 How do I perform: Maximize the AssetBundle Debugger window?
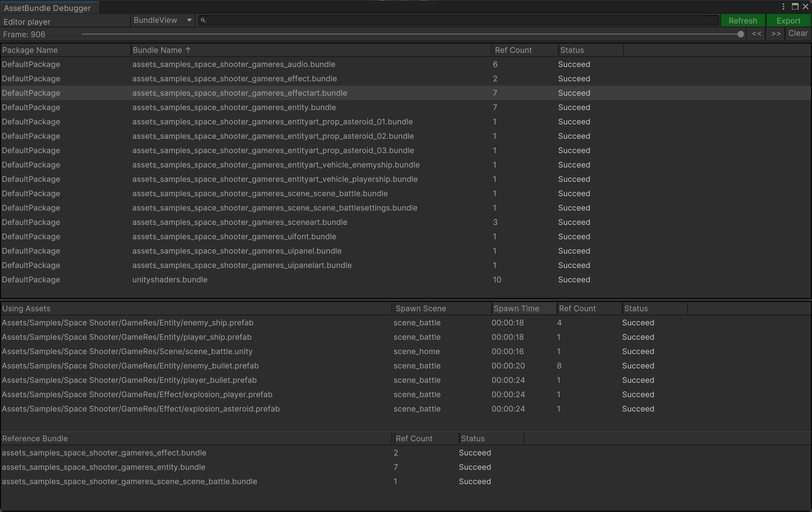(x=795, y=7)
